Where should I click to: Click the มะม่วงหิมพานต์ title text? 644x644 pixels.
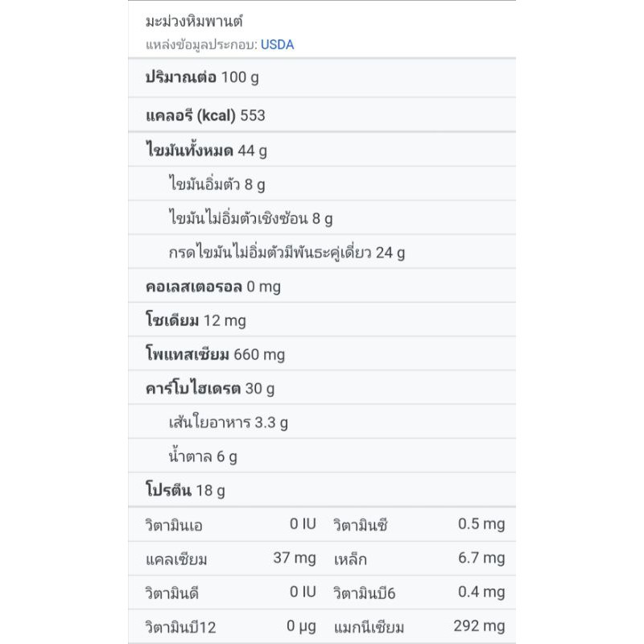(x=194, y=21)
